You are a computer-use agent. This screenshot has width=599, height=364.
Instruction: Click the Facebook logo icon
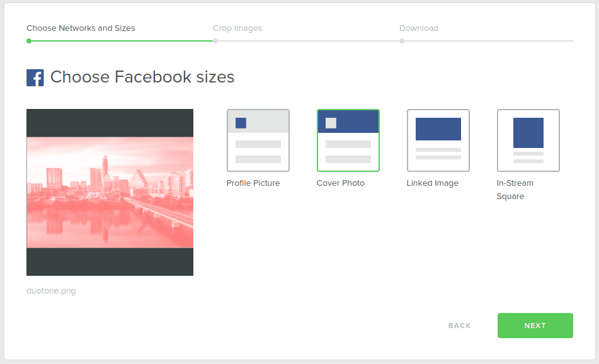pos(35,77)
